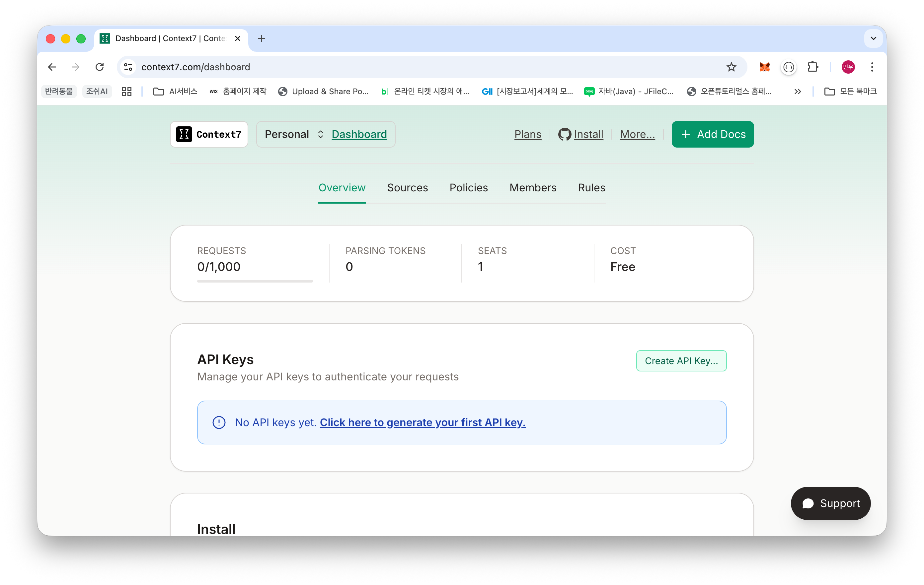Open the MetaMask fox extension

pyautogui.click(x=764, y=67)
